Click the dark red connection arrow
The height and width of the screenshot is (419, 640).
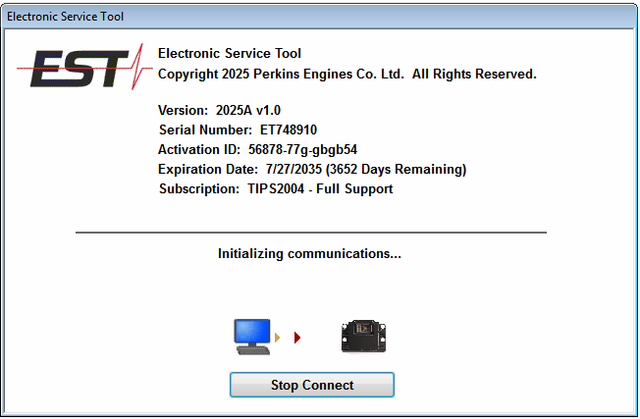[x=297, y=338]
